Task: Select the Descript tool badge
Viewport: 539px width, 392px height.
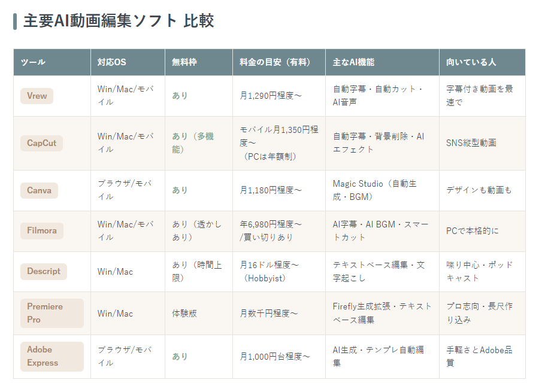Action: 44,272
